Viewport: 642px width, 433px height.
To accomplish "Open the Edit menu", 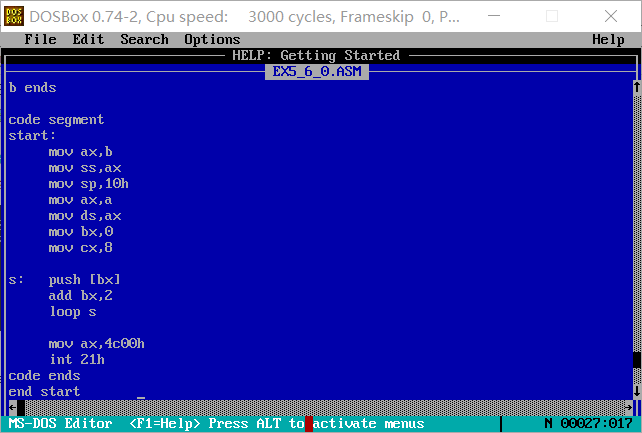I will [88, 39].
